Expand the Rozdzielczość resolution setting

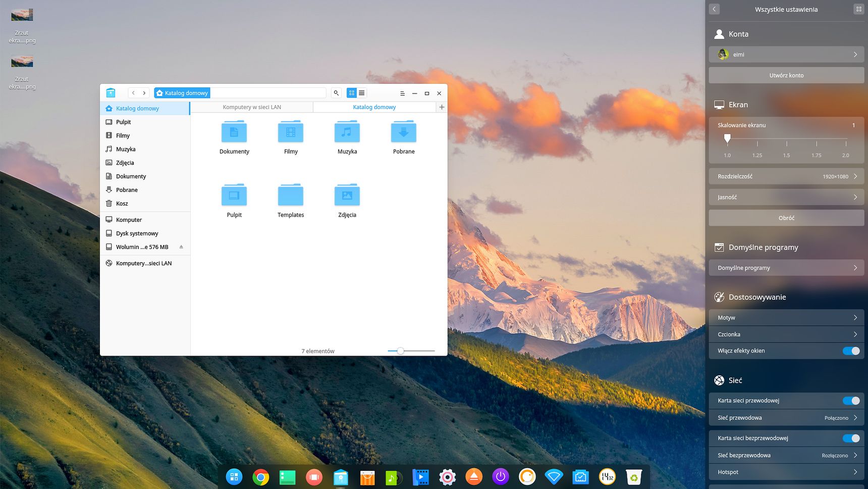pyautogui.click(x=786, y=176)
